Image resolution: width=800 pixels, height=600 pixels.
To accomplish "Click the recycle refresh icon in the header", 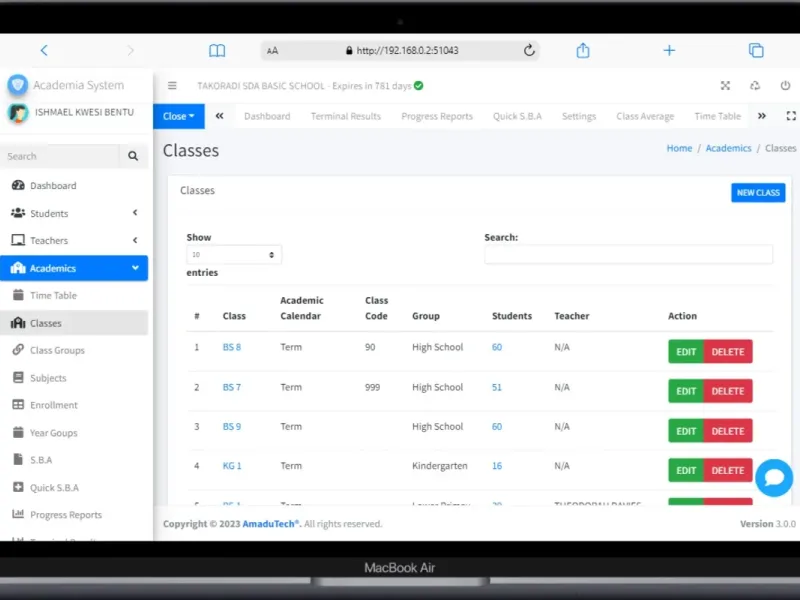I will (x=755, y=86).
